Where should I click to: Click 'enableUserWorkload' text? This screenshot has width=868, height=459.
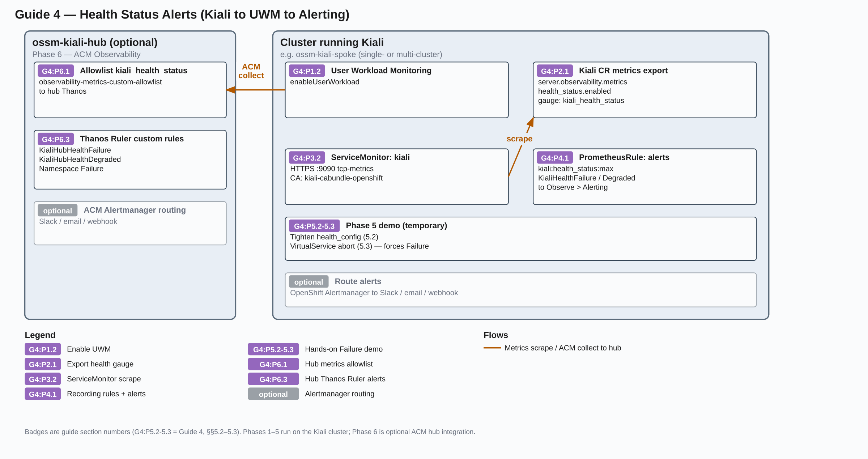coord(324,82)
